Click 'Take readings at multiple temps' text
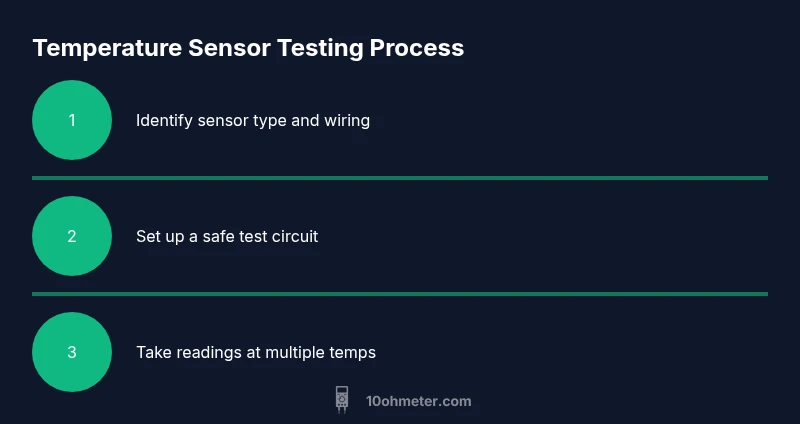This screenshot has height=424, width=800. 255,352
